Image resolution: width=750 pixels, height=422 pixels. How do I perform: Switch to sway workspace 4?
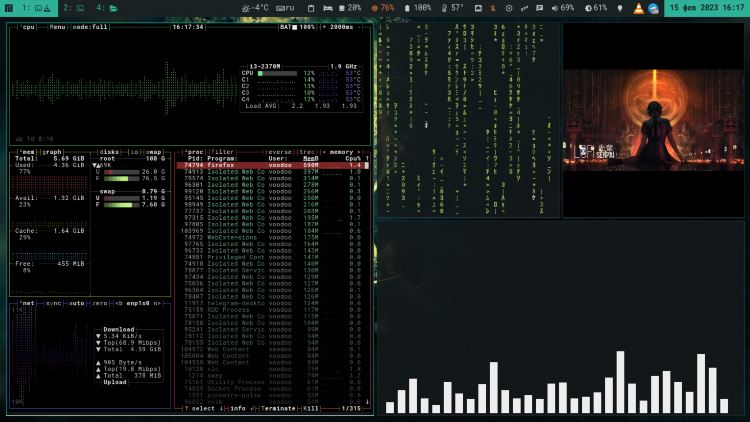coord(107,8)
